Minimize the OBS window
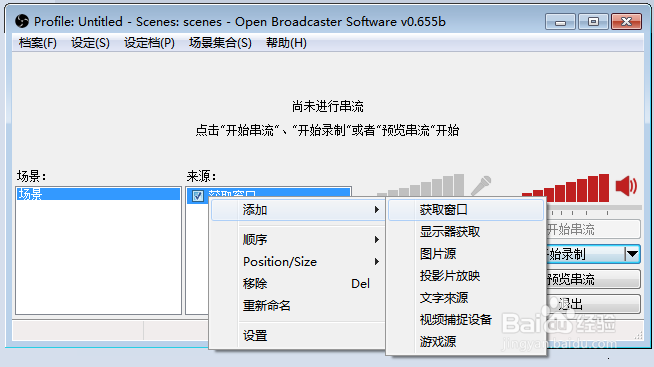 [x=560, y=22]
